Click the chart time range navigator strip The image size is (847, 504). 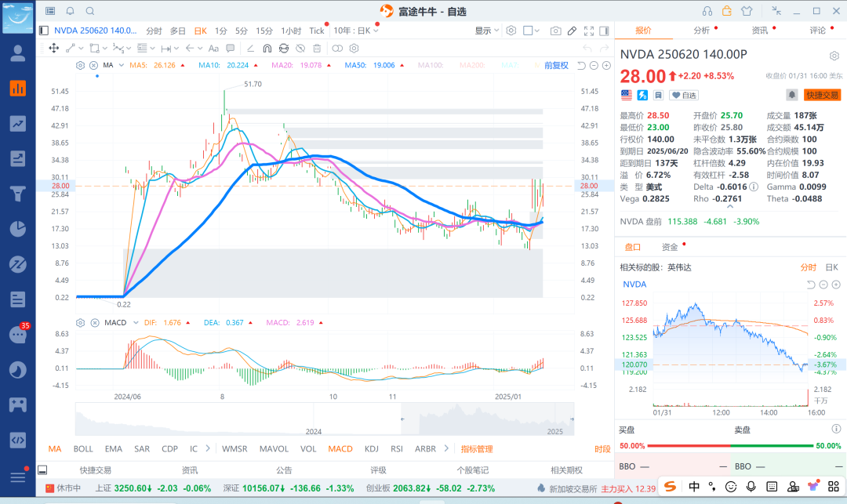point(325,419)
